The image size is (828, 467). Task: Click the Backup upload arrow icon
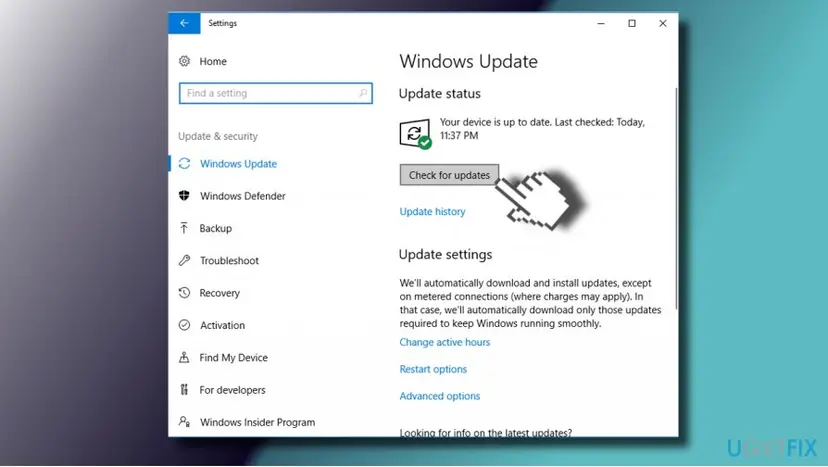pyautogui.click(x=184, y=228)
